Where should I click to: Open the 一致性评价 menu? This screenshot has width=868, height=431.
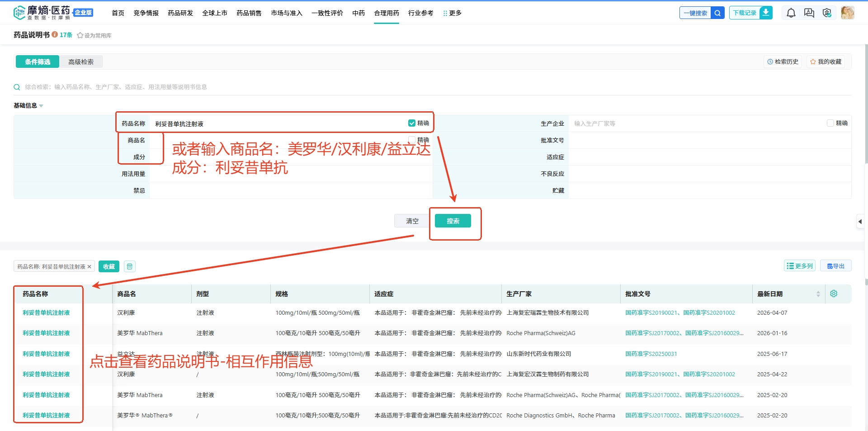pos(327,13)
